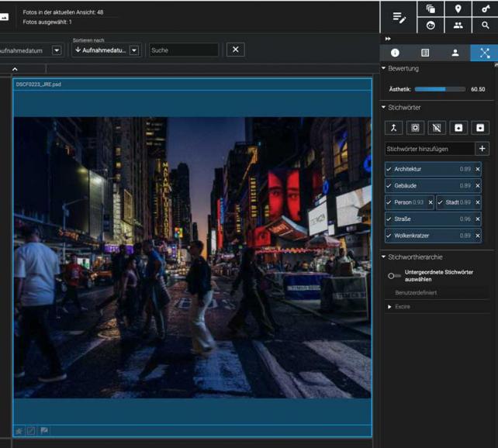Remove the Gebäude keyword
This screenshot has height=448, width=498.
coord(477,185)
